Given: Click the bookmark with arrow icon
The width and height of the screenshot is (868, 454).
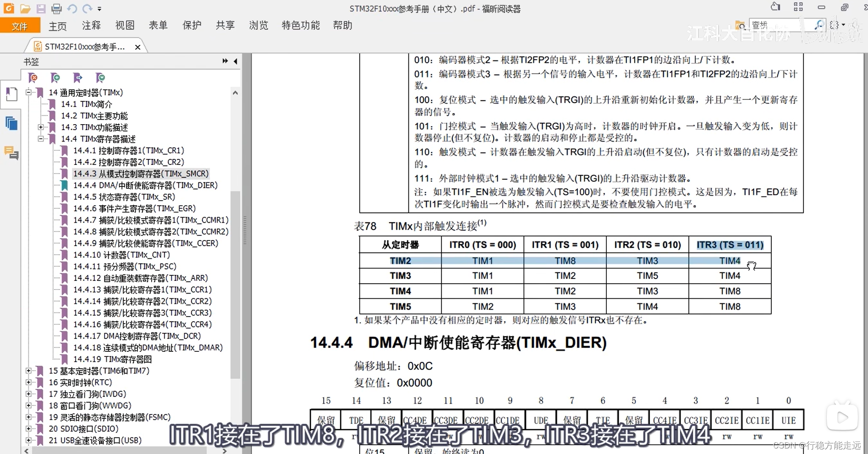Looking at the screenshot, I should (x=77, y=78).
